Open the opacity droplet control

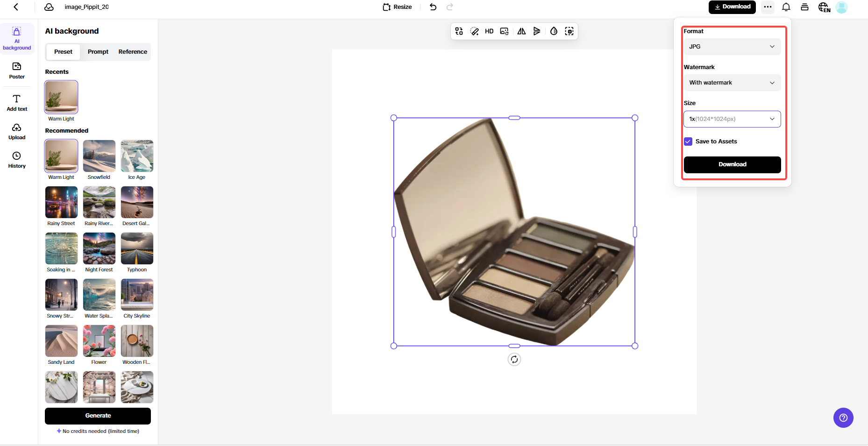[553, 31]
